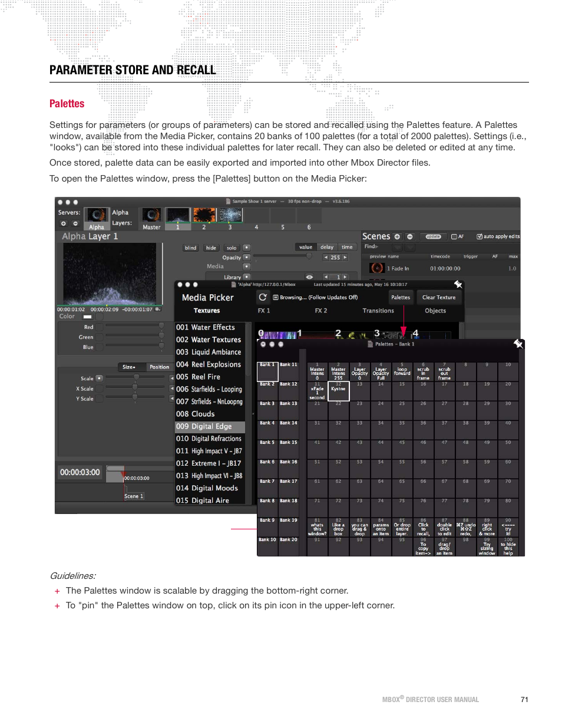Viewport: 562px width, 728px height.
Task: Increase the Library number with right arrow
Action: click(345, 276)
